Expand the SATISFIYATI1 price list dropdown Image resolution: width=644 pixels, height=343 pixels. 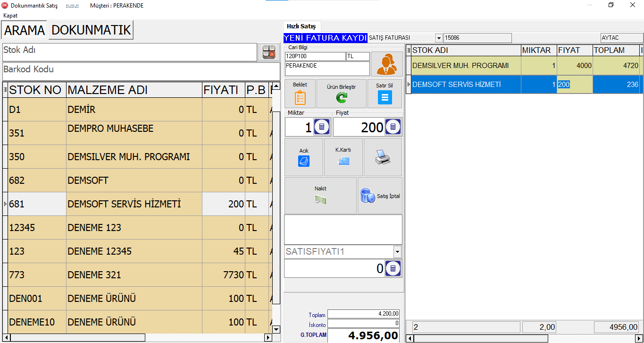[x=397, y=252]
